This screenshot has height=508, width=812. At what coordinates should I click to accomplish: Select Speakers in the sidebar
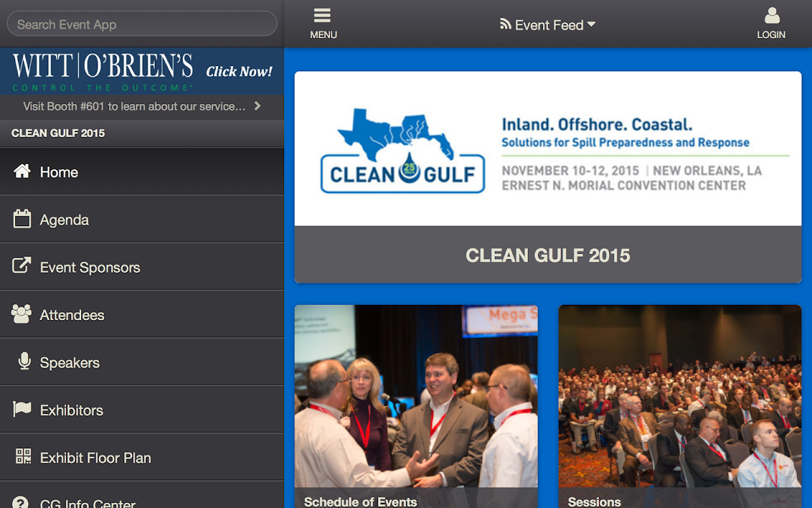tap(142, 362)
